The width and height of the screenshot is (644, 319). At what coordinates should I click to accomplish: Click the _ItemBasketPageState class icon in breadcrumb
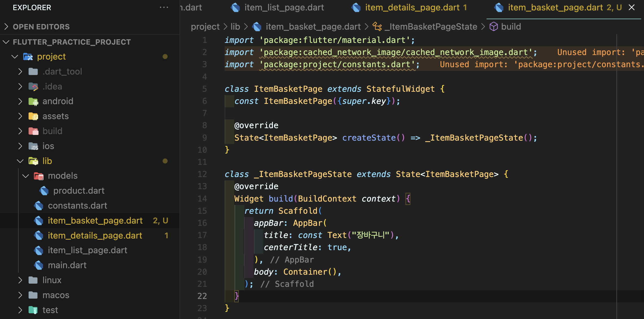click(x=377, y=27)
